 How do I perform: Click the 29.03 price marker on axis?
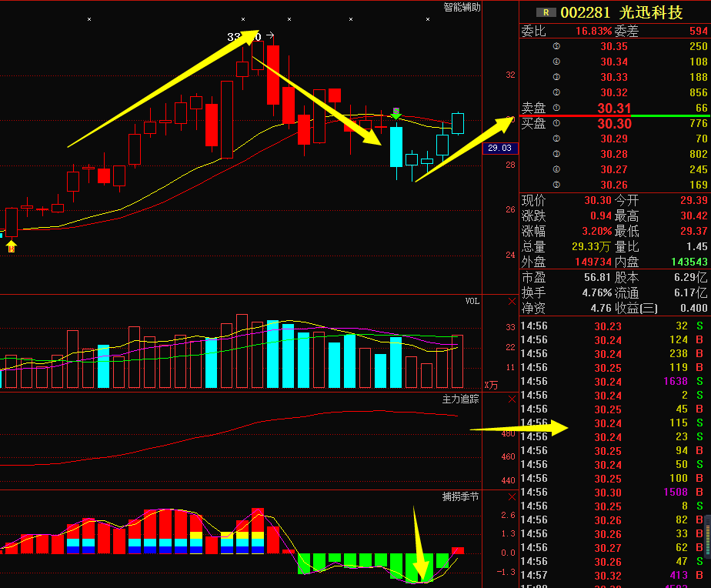tap(499, 148)
